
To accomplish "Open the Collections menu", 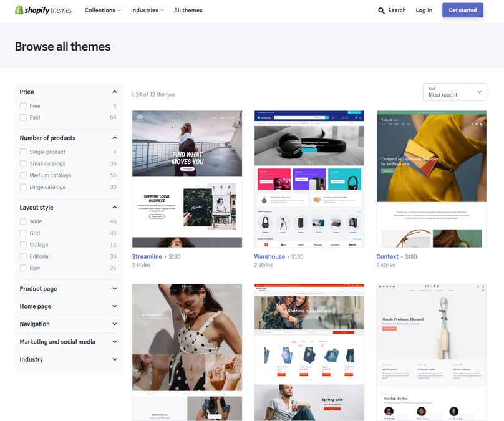I will (102, 11).
